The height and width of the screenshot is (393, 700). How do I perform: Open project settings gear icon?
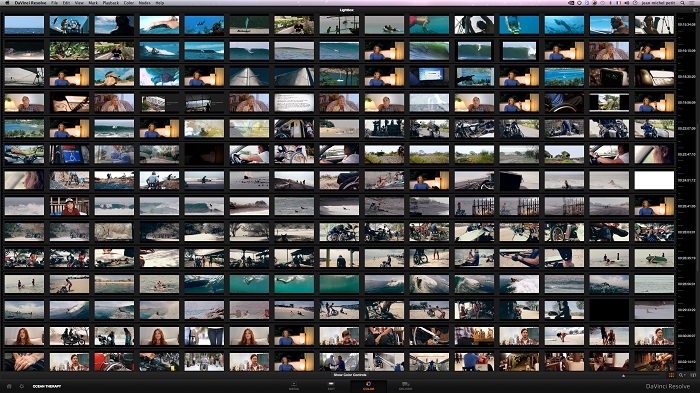click(x=21, y=386)
